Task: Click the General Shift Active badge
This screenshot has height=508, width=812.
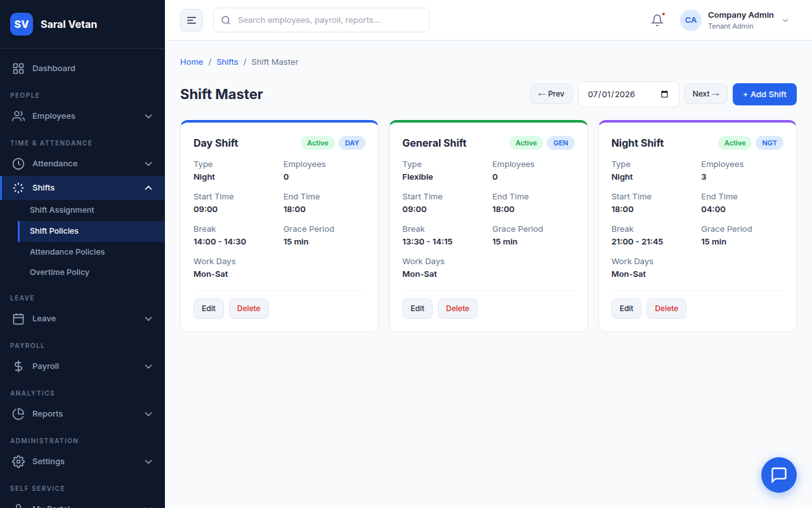Action: (x=527, y=143)
